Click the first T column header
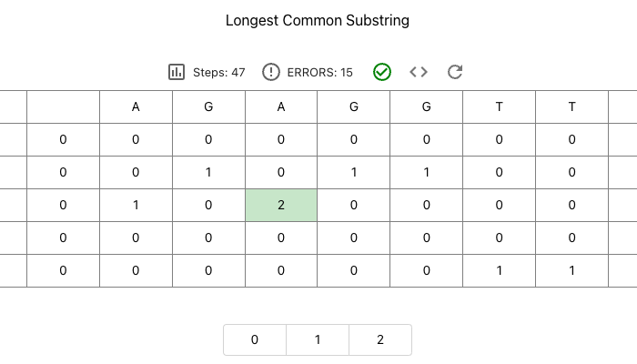The image size is (637, 364). [500, 106]
